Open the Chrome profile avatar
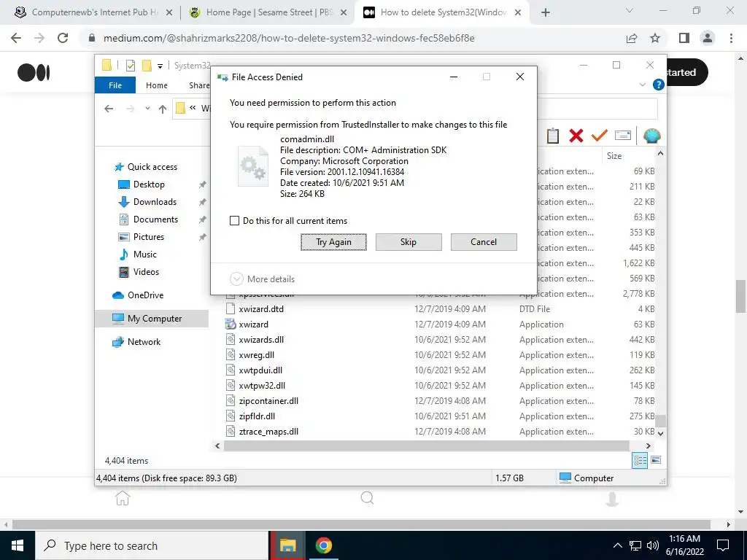This screenshot has height=560, width=747. 708,38
